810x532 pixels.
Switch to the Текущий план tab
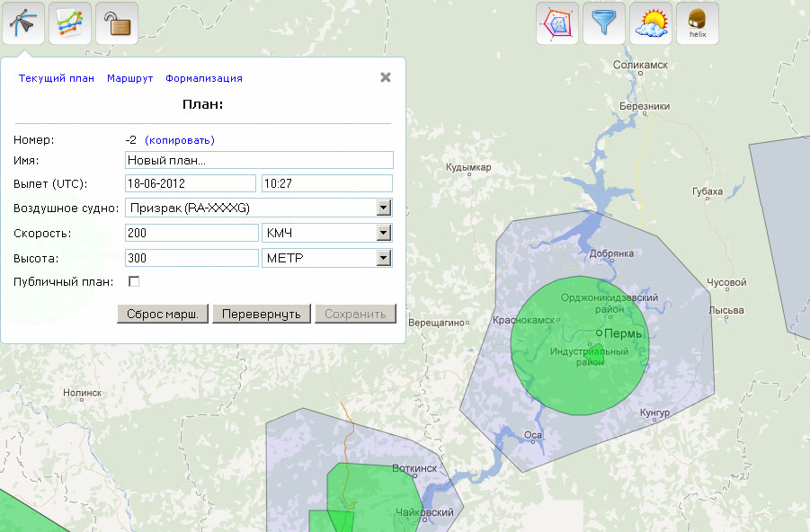coord(56,78)
